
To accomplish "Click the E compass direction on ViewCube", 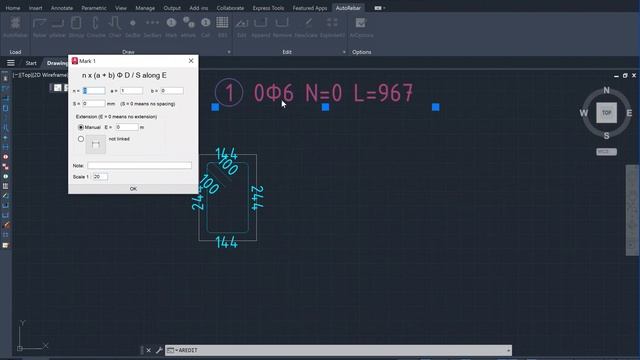I will (629, 113).
